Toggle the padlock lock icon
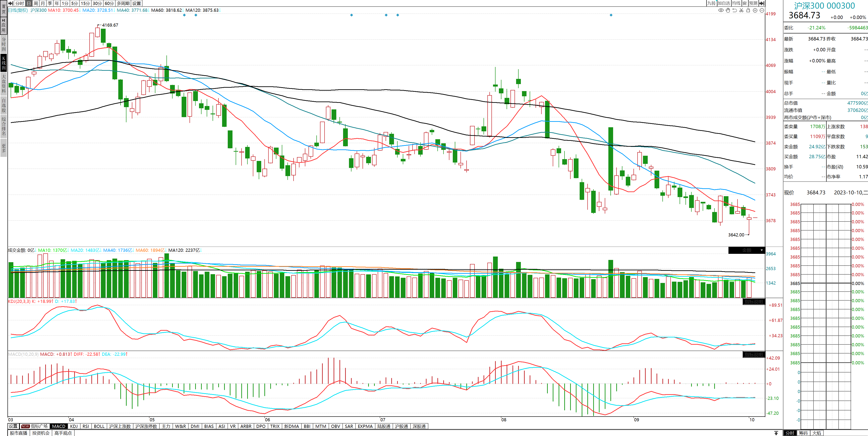This screenshot has height=436, width=868. pyautogui.click(x=748, y=10)
